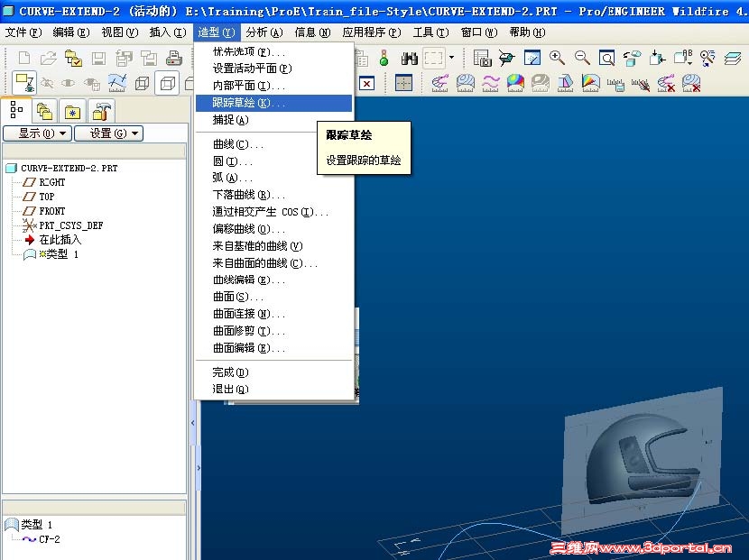Image resolution: width=749 pixels, height=560 pixels.
Task: Click the Reorient view icon
Action: pos(632,59)
